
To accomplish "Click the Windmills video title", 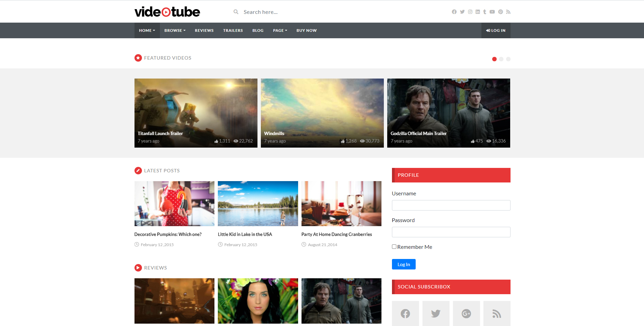I will (274, 133).
